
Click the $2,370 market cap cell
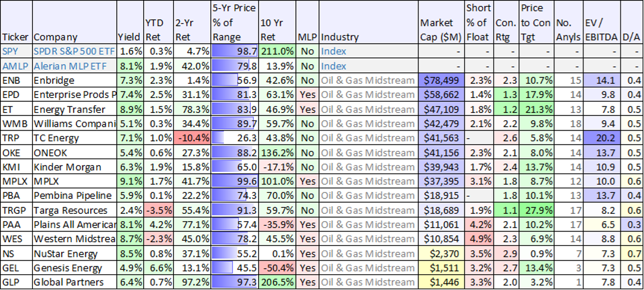pos(442,254)
